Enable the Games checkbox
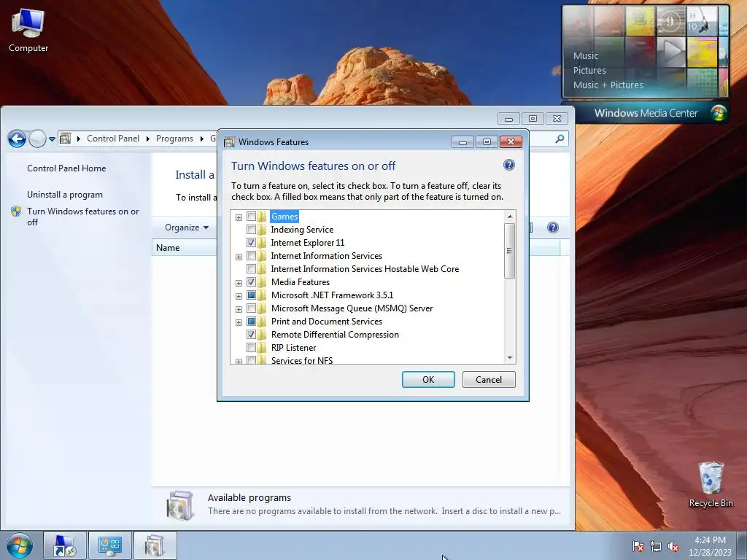 click(x=251, y=217)
